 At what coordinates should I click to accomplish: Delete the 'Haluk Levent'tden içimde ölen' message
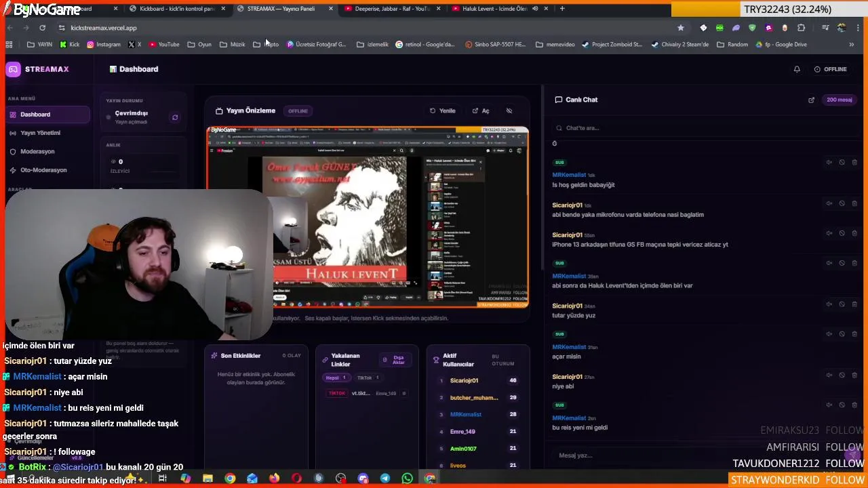[x=854, y=263]
